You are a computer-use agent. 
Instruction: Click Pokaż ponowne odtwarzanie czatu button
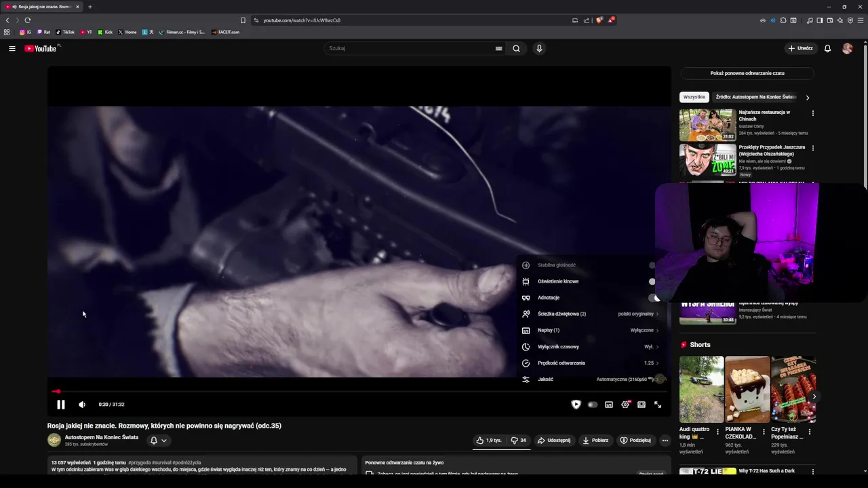(747, 73)
